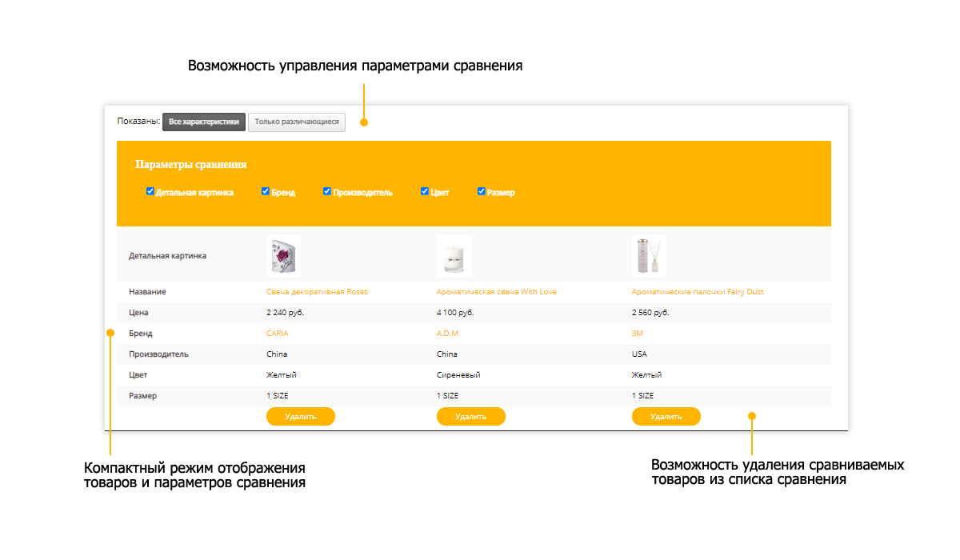Disable the "Цвет" parameter checkbox
960x560 pixels.
[425, 191]
